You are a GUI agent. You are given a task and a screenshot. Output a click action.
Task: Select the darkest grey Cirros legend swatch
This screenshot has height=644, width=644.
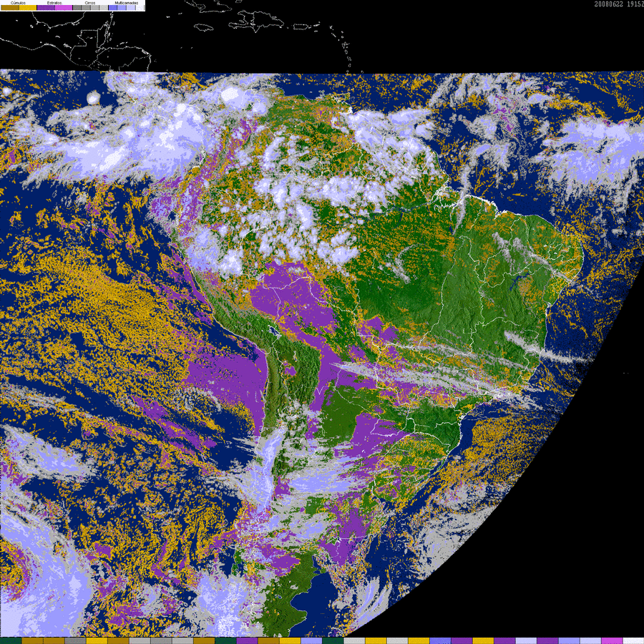coord(77,8)
